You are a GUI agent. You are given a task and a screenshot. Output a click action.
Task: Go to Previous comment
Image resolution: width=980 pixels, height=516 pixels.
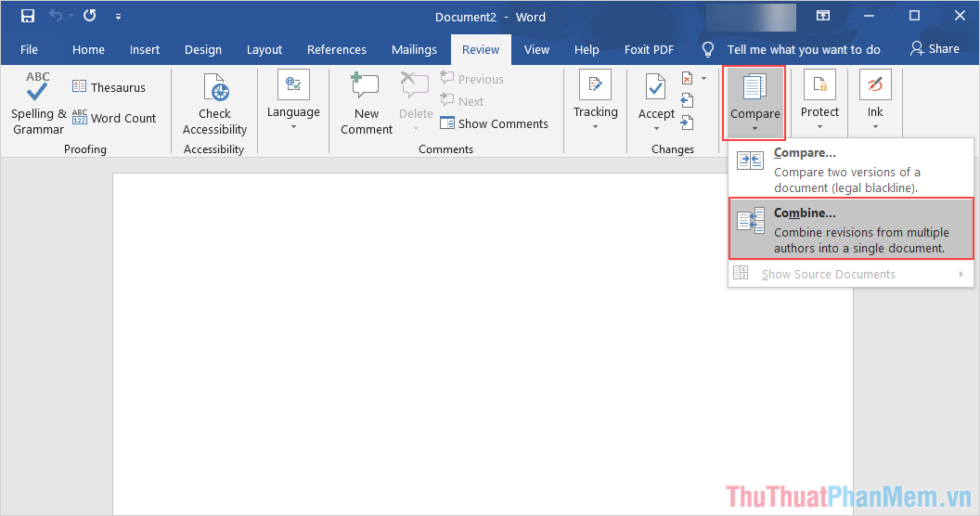tap(471, 79)
